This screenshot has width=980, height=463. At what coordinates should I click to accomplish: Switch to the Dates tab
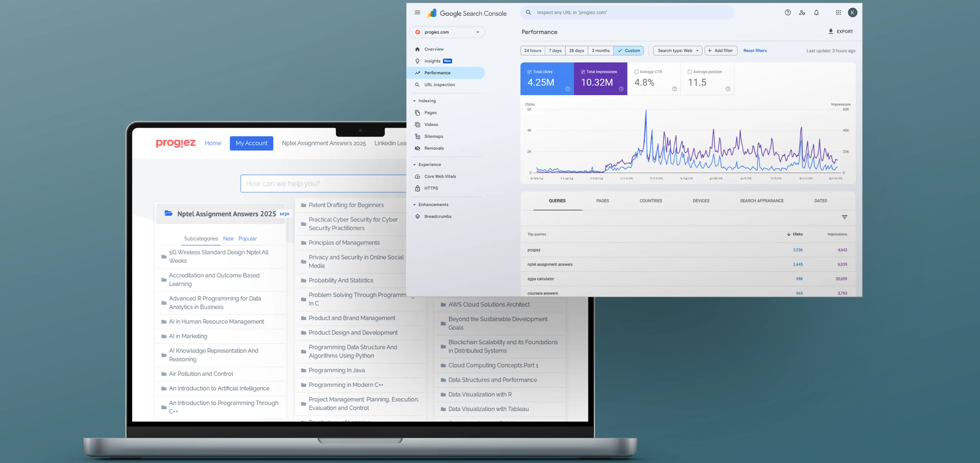821,201
